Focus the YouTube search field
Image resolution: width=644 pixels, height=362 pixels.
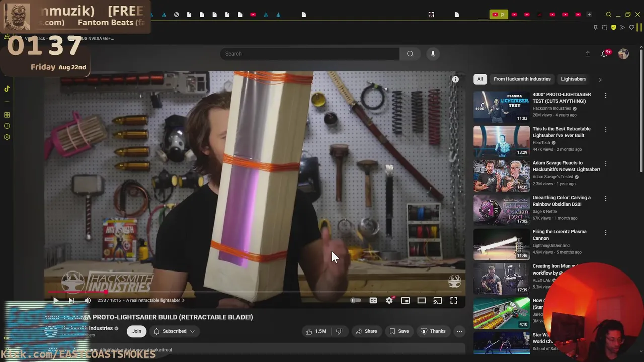(x=309, y=54)
